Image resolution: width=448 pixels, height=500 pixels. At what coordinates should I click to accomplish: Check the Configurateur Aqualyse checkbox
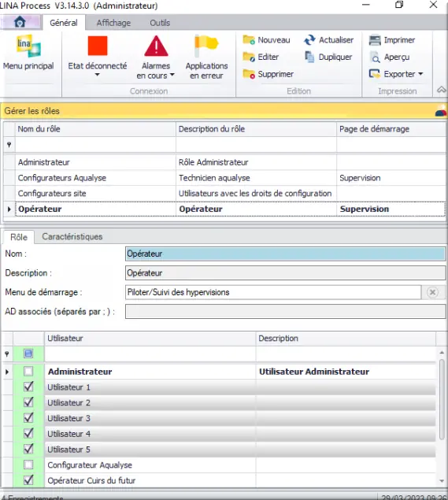pyautogui.click(x=28, y=465)
